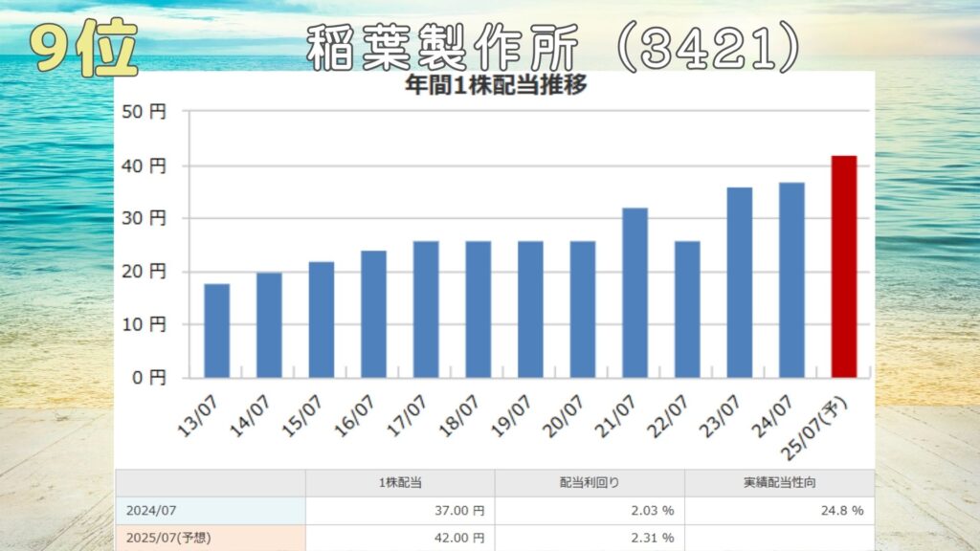
Task: Click the 23/07 bar in chart
Action: coord(739,282)
